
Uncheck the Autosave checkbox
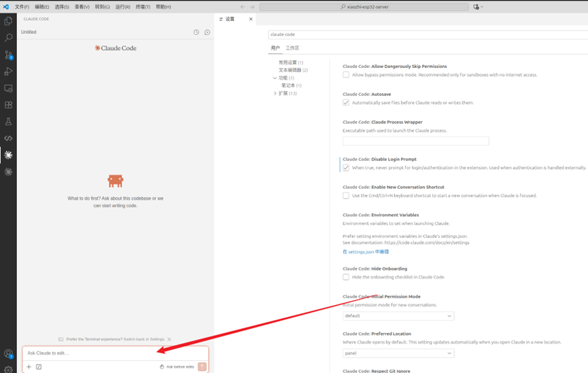(x=346, y=103)
